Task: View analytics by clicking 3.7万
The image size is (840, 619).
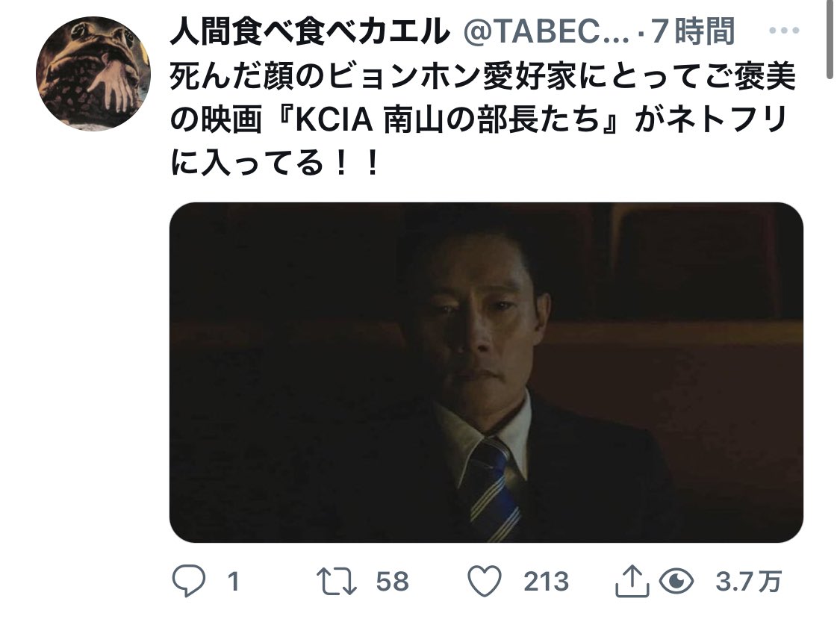Action: [748, 582]
